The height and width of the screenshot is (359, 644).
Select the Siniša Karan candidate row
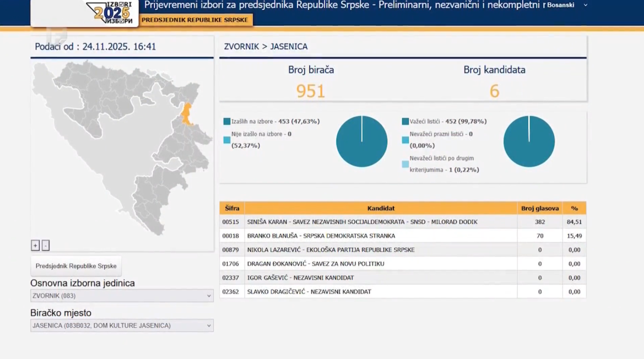click(x=381, y=222)
